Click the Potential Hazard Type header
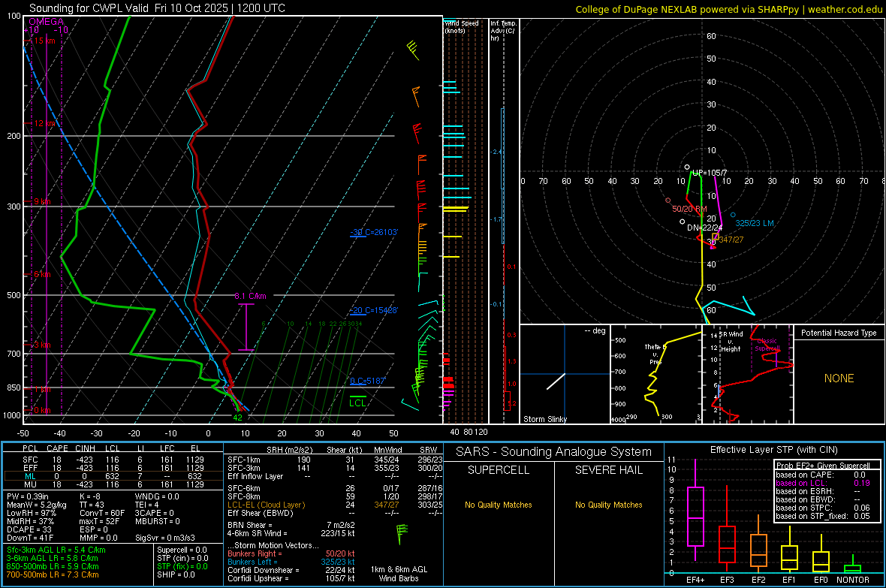This screenshot has height=588, width=886. (839, 333)
